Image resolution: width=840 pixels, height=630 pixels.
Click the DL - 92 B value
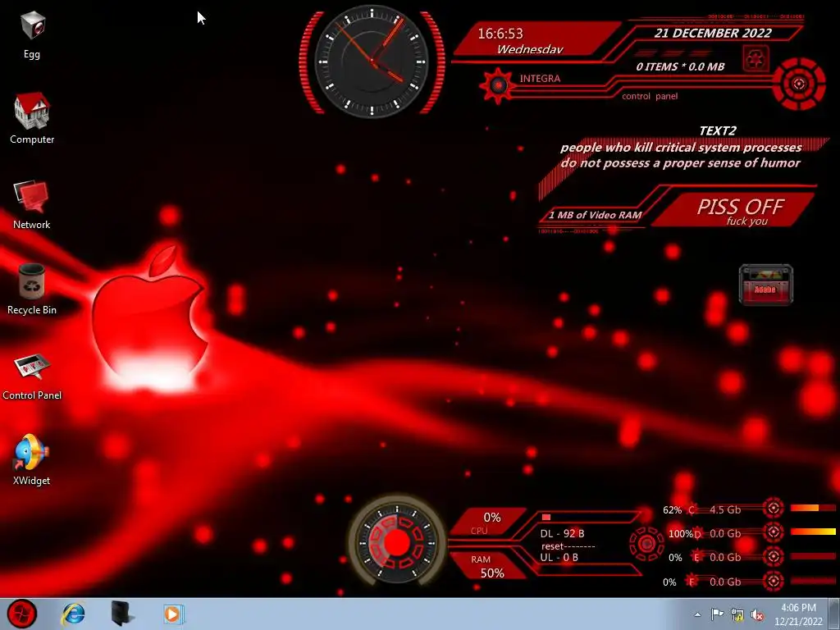tap(562, 533)
